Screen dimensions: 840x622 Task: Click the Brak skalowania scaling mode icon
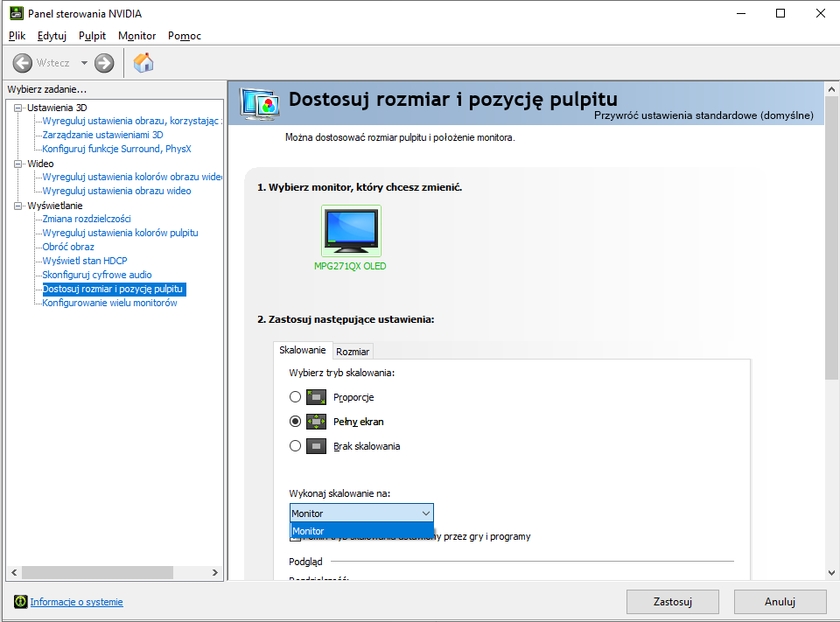coord(316,446)
